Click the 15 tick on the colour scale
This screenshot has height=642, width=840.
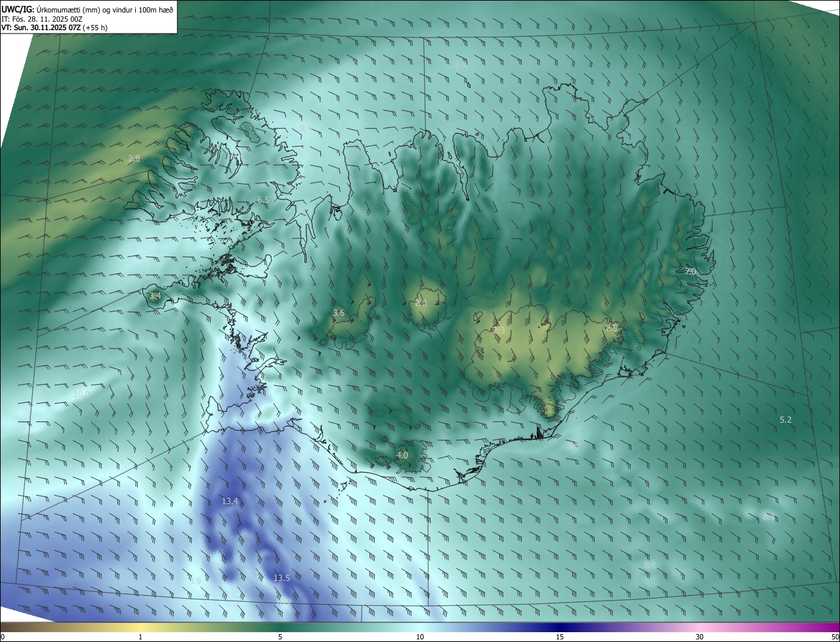(x=560, y=637)
